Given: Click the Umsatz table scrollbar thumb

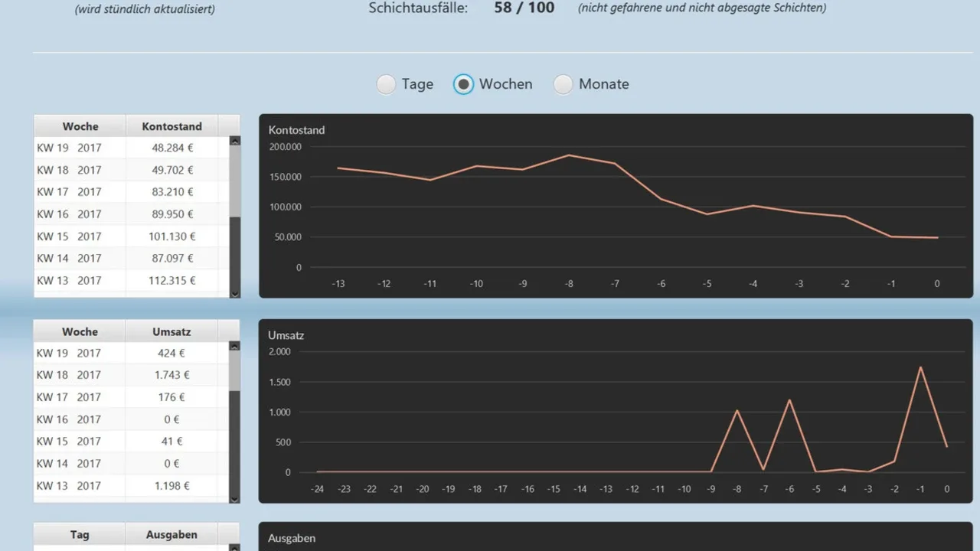Looking at the screenshot, I should tap(235, 370).
